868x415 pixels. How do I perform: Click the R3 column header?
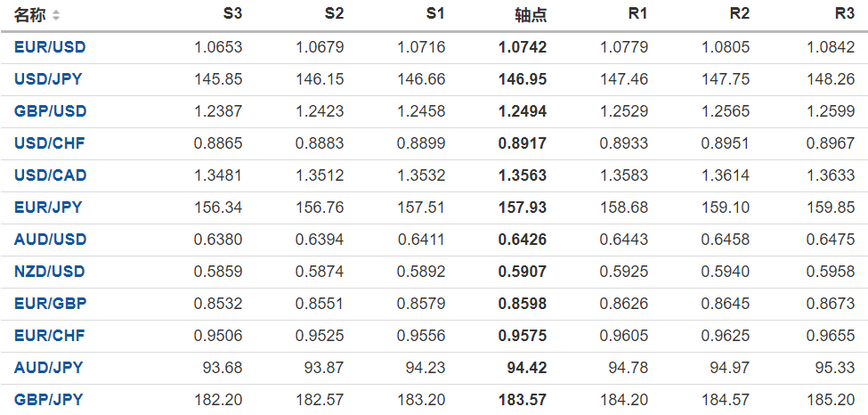tap(845, 14)
